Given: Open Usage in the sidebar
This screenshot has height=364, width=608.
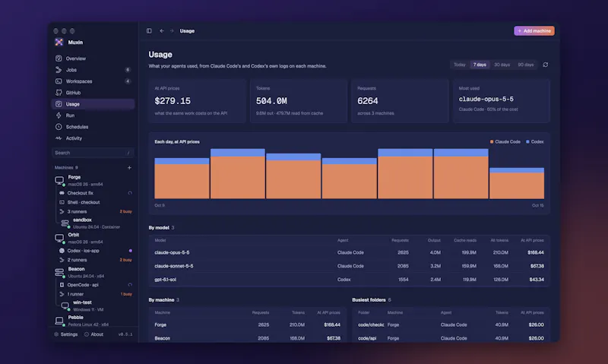Looking at the screenshot, I should tap(93, 104).
